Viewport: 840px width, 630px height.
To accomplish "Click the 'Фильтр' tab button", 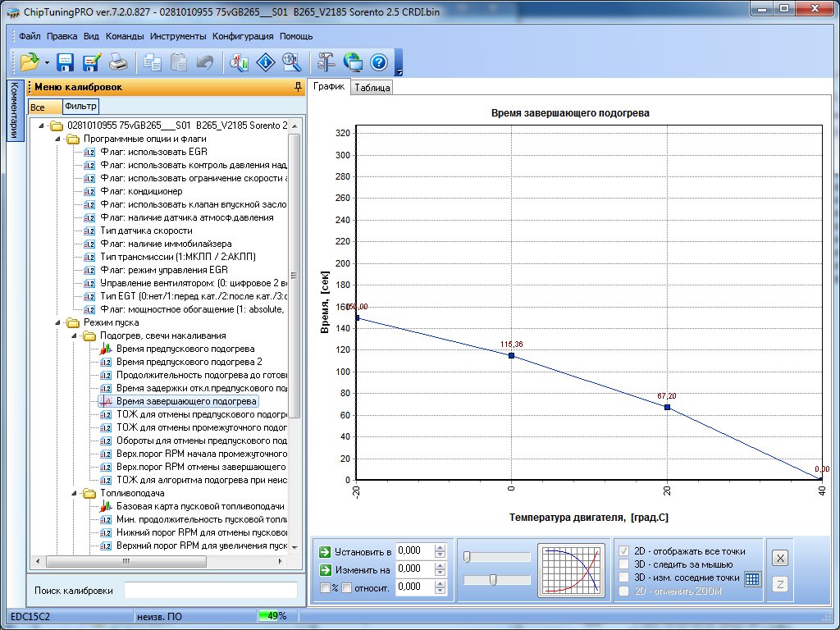I will point(80,107).
